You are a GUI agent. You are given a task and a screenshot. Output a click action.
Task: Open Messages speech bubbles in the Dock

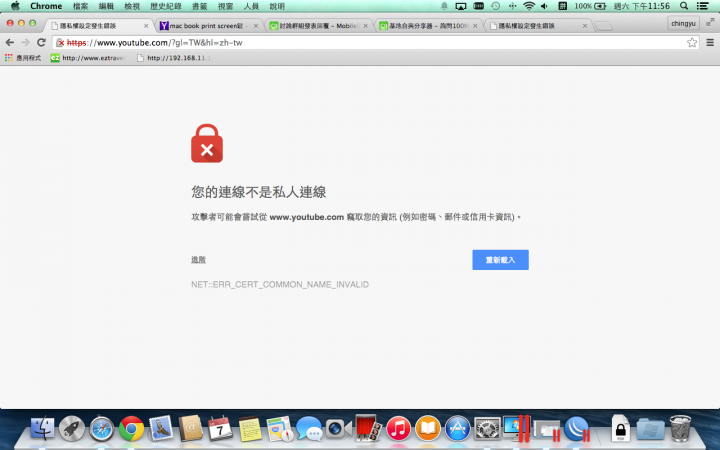[309, 429]
